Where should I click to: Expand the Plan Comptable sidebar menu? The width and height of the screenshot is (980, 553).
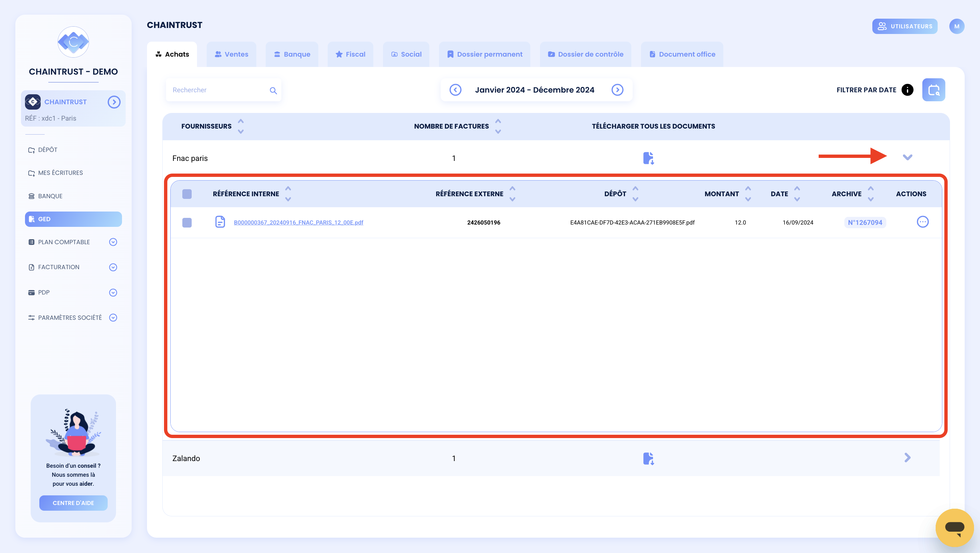(113, 242)
